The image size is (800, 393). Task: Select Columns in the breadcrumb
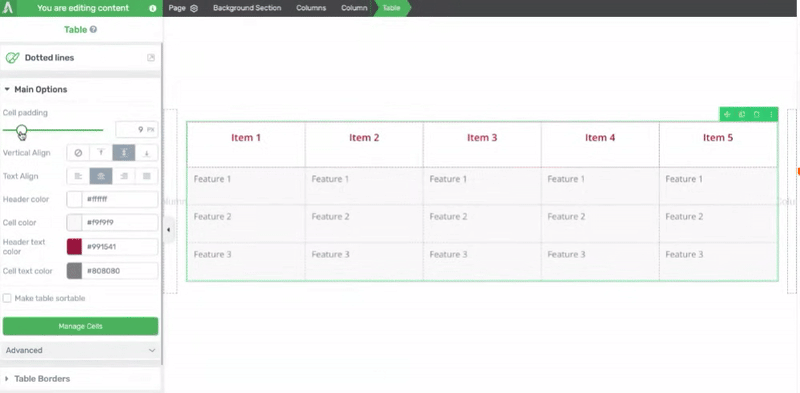click(x=311, y=8)
